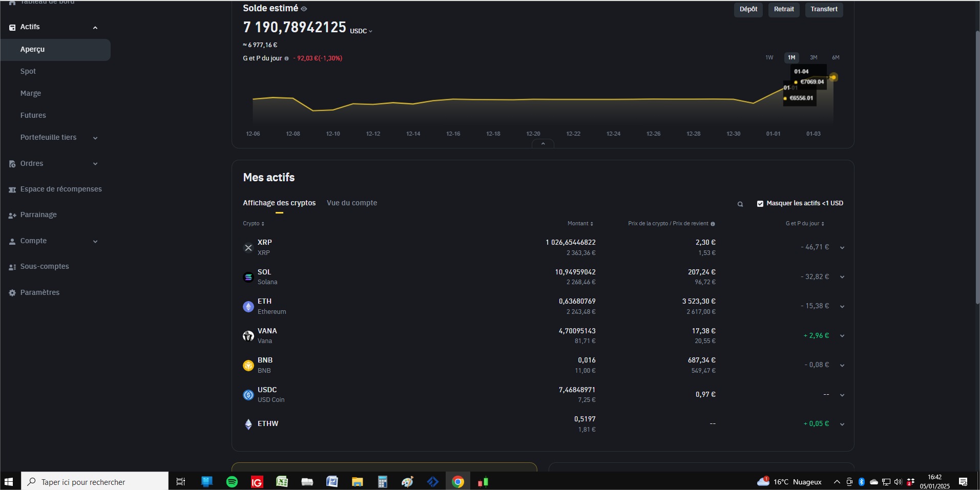The image size is (980, 490).
Task: Click the Windows taskbar search box
Action: click(95, 482)
